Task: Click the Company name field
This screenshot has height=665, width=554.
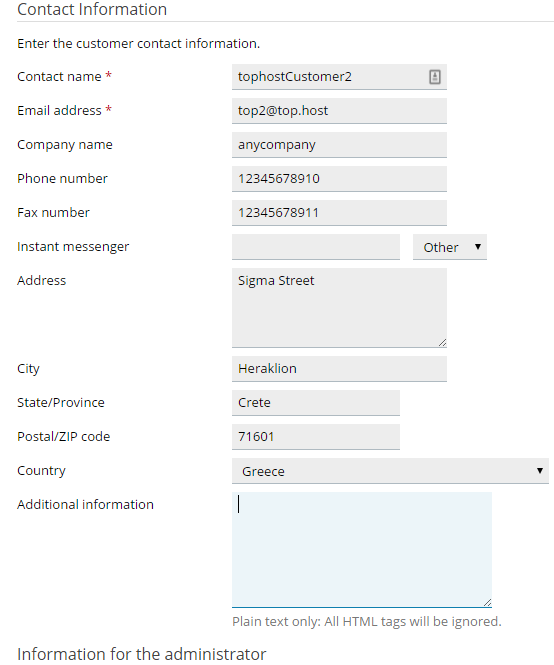Action: click(339, 145)
